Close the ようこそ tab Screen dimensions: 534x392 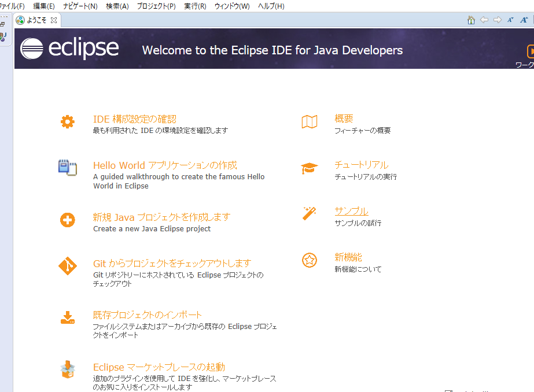(x=53, y=20)
